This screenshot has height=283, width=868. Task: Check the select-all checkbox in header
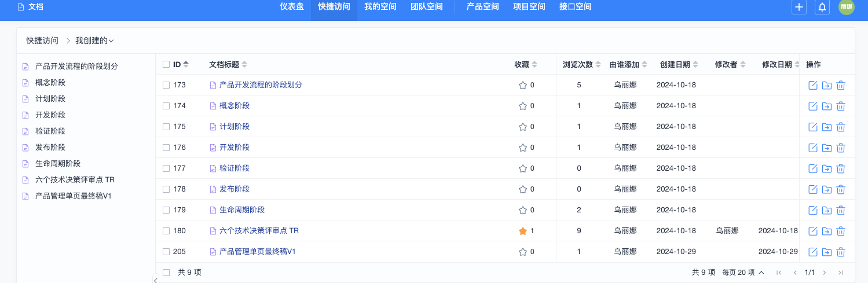click(166, 64)
